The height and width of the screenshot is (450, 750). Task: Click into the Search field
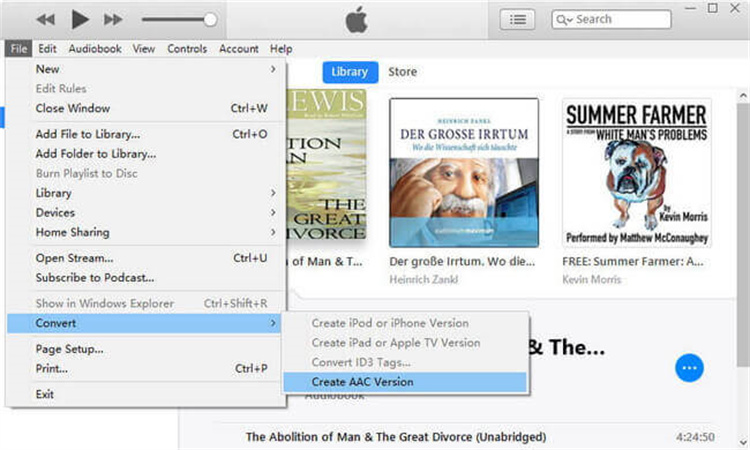611,20
